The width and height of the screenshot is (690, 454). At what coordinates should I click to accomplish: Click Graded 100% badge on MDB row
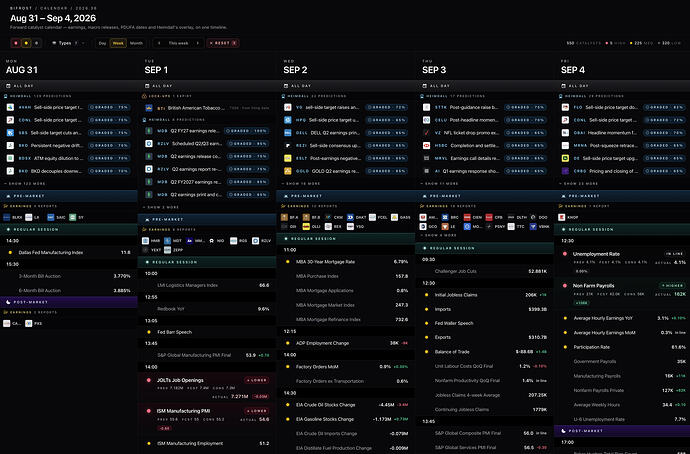pos(246,131)
